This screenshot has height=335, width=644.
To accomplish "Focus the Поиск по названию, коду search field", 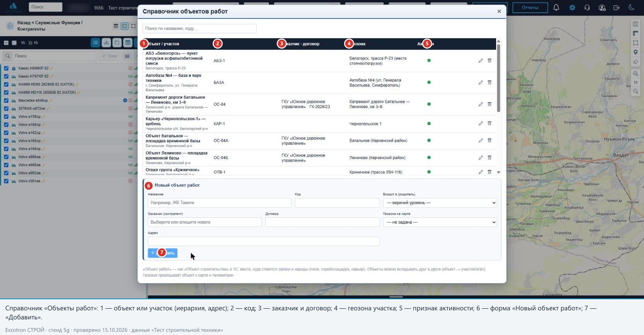I will (200, 28).
